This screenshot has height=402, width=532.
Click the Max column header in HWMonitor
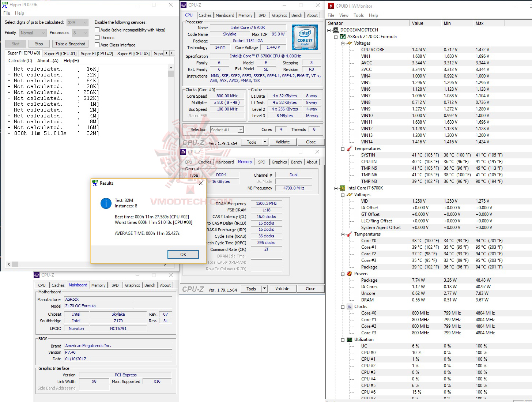(x=489, y=23)
